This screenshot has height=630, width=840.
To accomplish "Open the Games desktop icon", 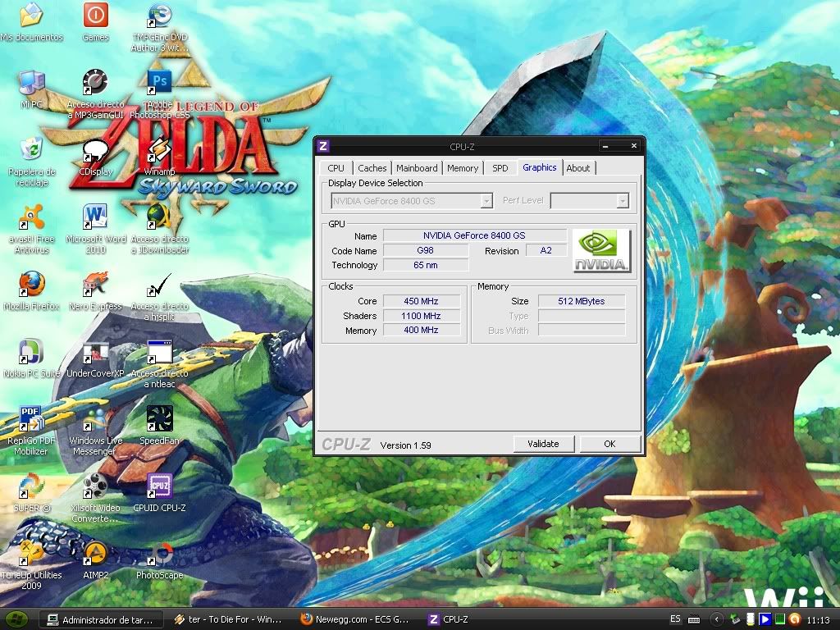I will (96, 15).
